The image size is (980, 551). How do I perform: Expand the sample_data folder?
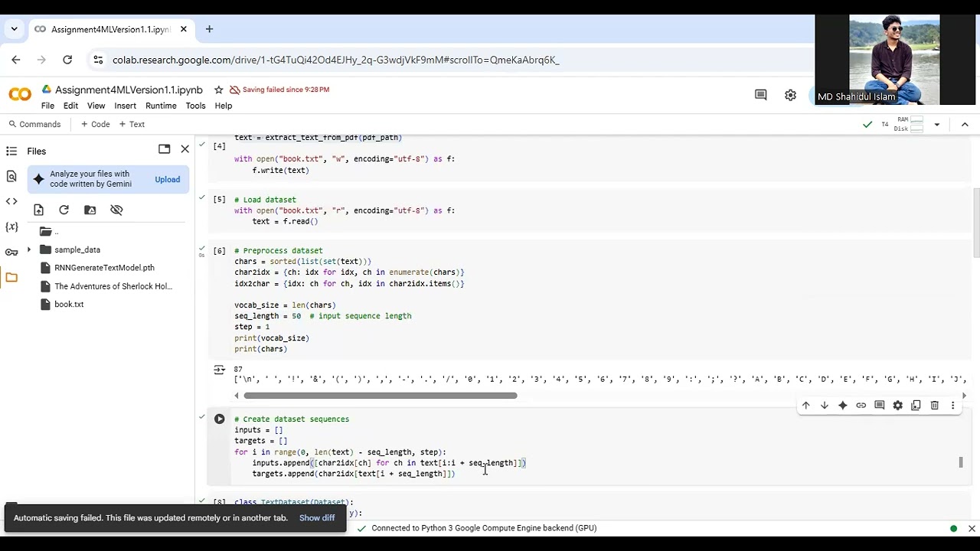pos(29,249)
